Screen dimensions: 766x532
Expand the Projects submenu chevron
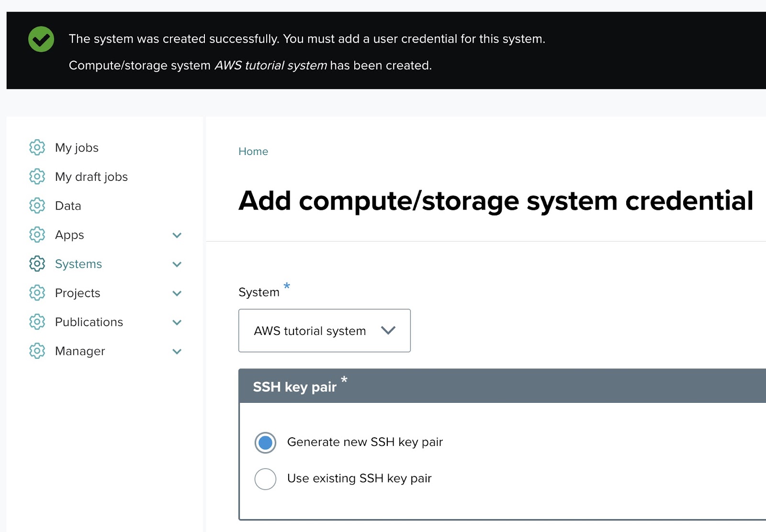[x=177, y=293]
